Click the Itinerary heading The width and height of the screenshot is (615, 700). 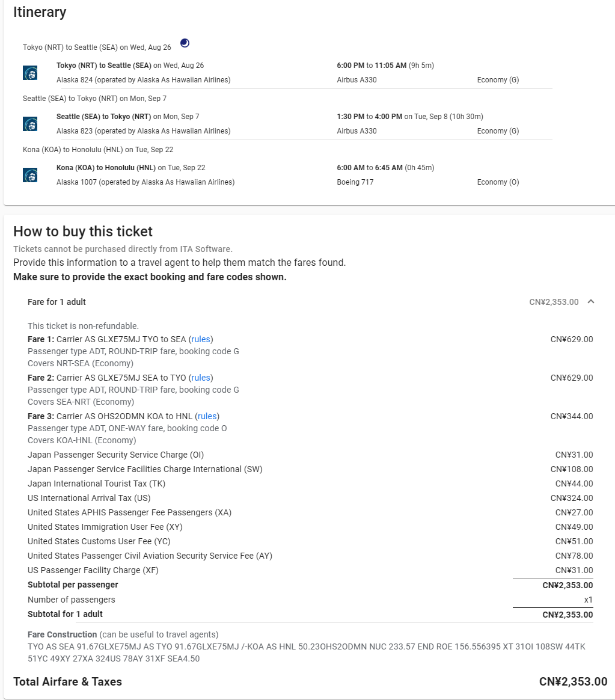coord(40,12)
